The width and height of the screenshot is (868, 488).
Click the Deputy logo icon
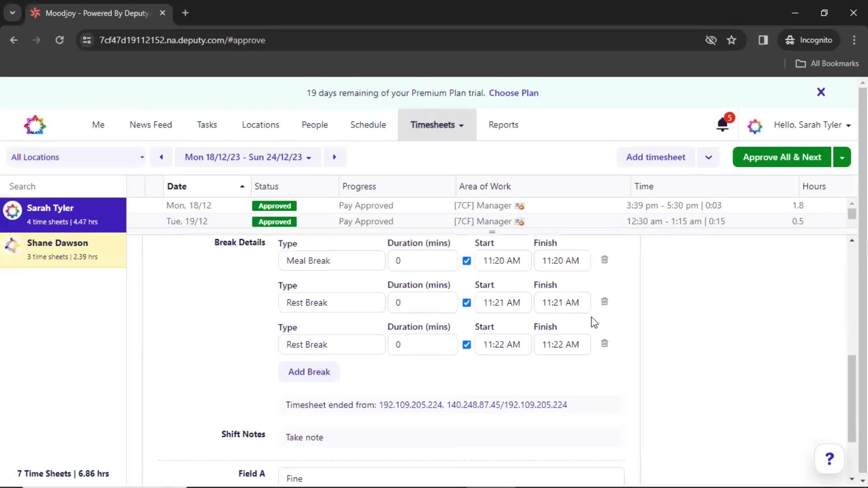34,125
